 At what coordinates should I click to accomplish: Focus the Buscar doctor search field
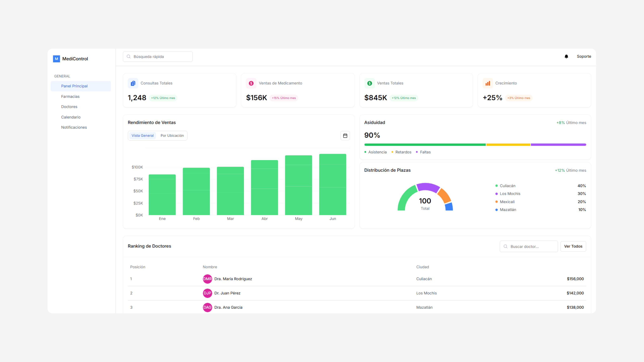pyautogui.click(x=528, y=246)
